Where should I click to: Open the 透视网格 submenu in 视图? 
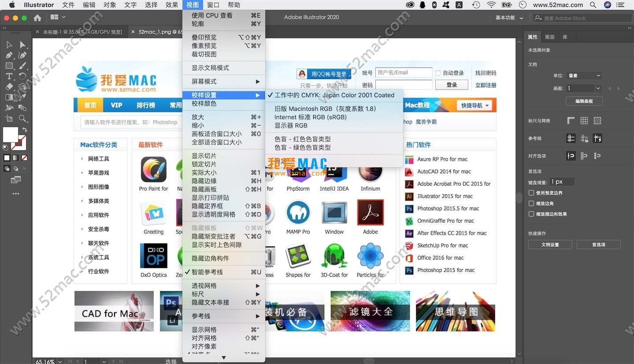tap(204, 285)
